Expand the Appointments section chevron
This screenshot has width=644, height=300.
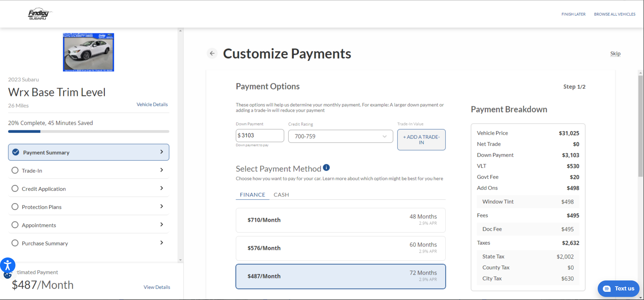(x=162, y=225)
